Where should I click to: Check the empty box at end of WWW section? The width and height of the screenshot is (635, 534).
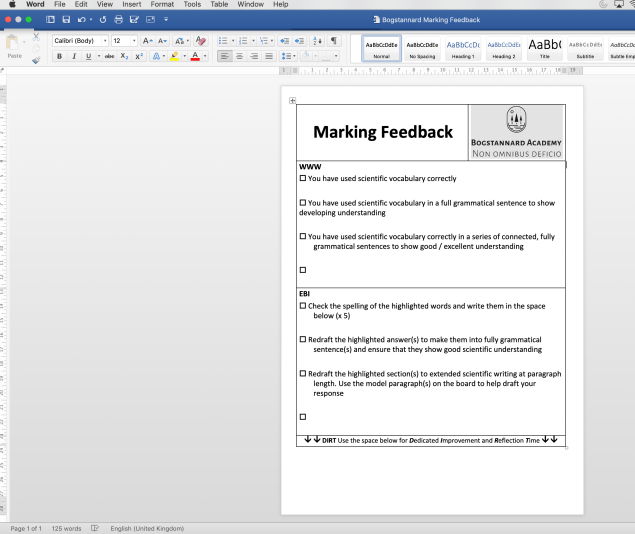coord(303,270)
